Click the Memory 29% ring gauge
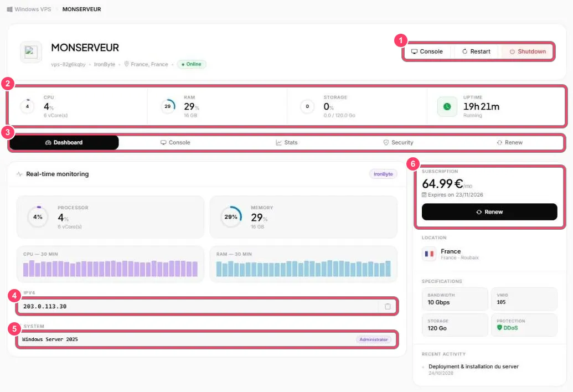Image resolution: width=573 pixels, height=392 pixels. point(231,217)
